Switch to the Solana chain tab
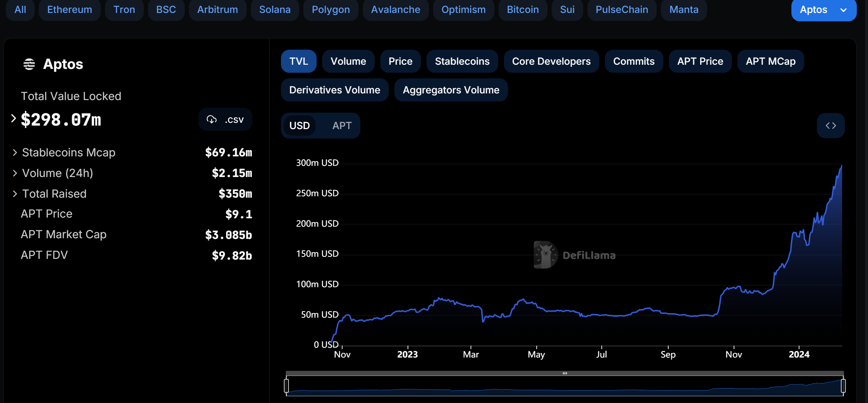Image resolution: width=868 pixels, height=403 pixels. 275,10
